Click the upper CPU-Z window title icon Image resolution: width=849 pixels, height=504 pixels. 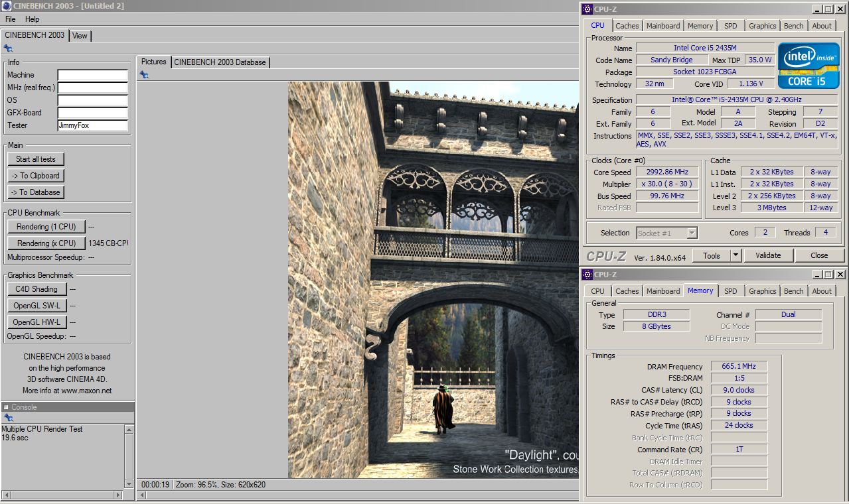coord(587,9)
